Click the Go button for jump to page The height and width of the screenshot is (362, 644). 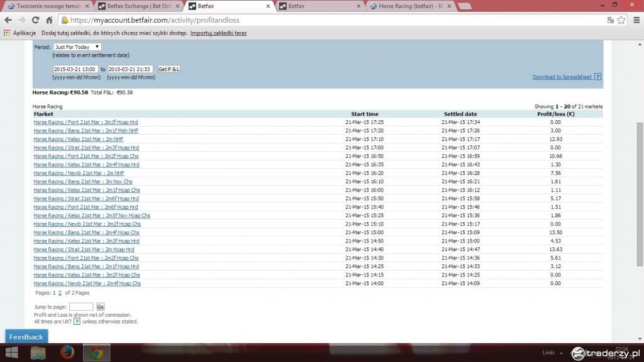tap(100, 307)
